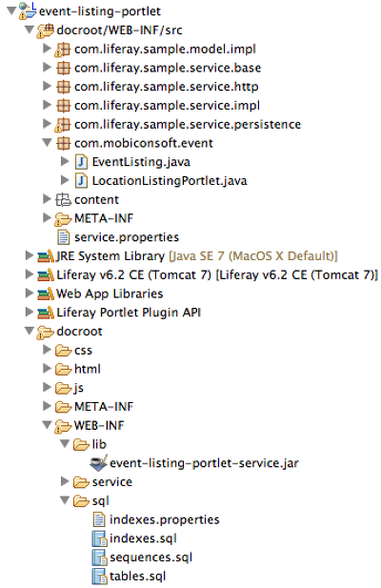The width and height of the screenshot is (381, 588).
Task: Expand com.liferay.sample.service.base package
Action: tap(47, 67)
